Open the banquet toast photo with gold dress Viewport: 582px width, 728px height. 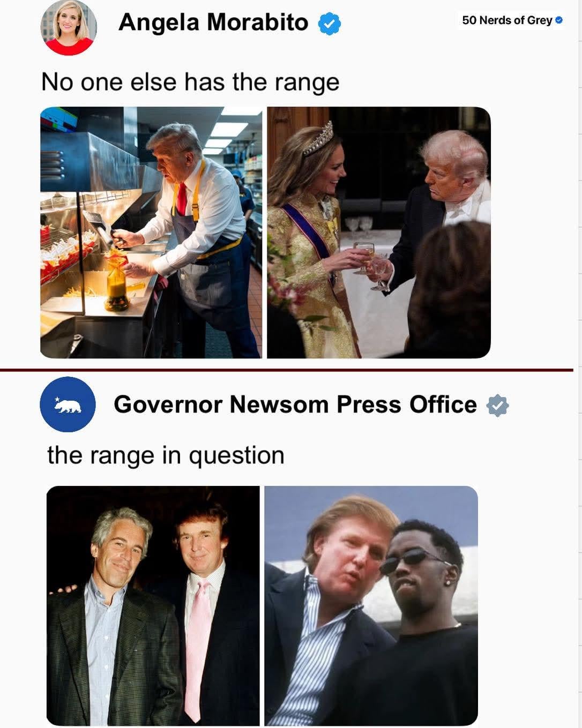(379, 232)
